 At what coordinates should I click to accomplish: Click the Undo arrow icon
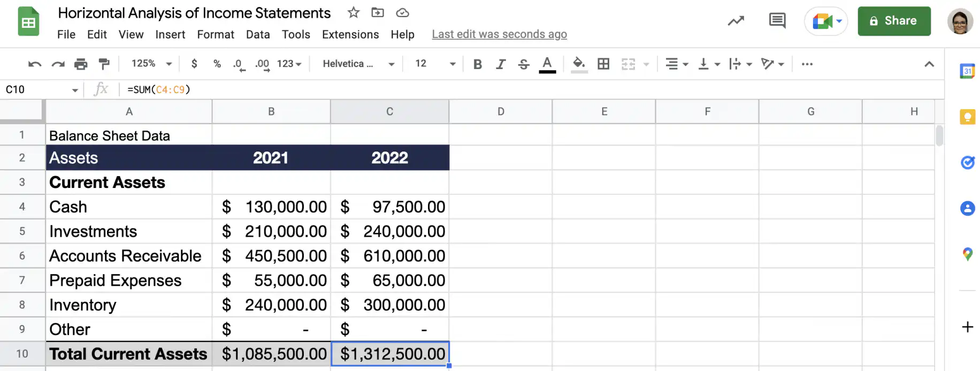pyautogui.click(x=35, y=64)
